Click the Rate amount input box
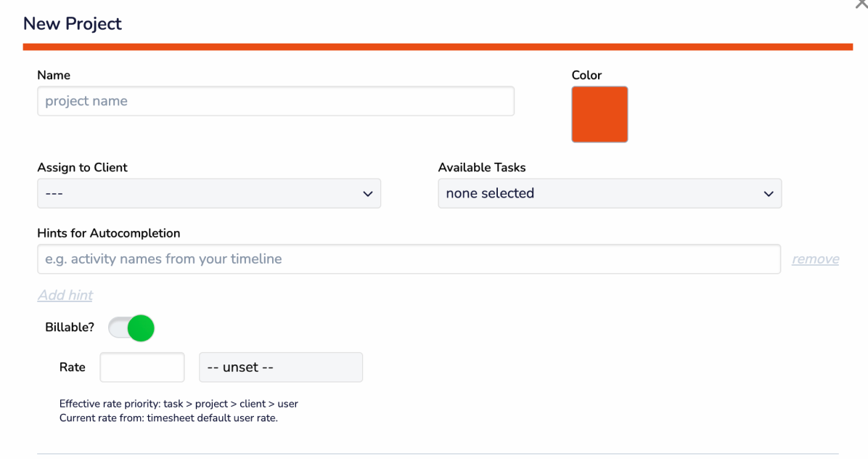Viewport: 868px width, 459px height. point(142,367)
